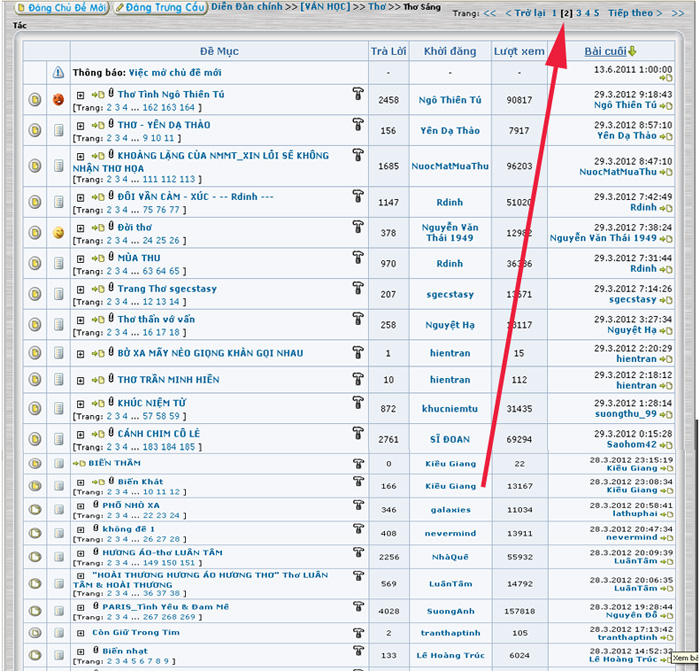Click the Trả Lời column header
Viewport: 700px width, 671px height.
(388, 51)
